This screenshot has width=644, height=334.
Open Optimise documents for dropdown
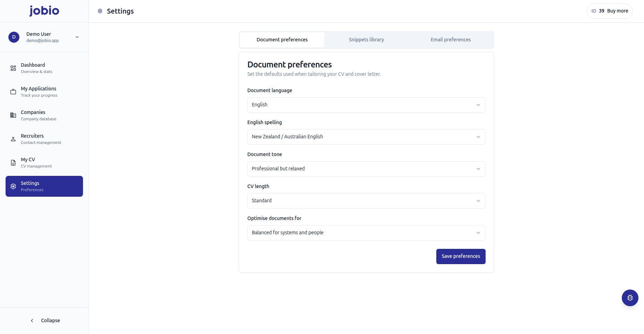pyautogui.click(x=366, y=233)
